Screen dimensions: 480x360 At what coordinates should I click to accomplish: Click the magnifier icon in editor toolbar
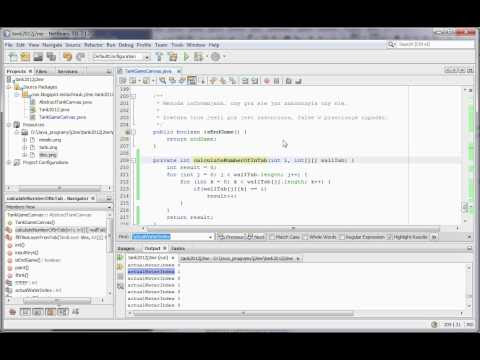(x=162, y=81)
